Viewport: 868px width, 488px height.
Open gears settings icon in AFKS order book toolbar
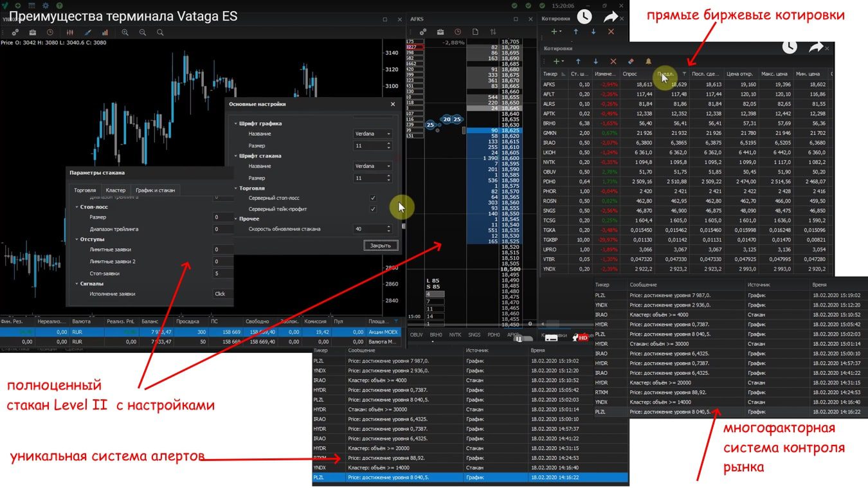(422, 32)
